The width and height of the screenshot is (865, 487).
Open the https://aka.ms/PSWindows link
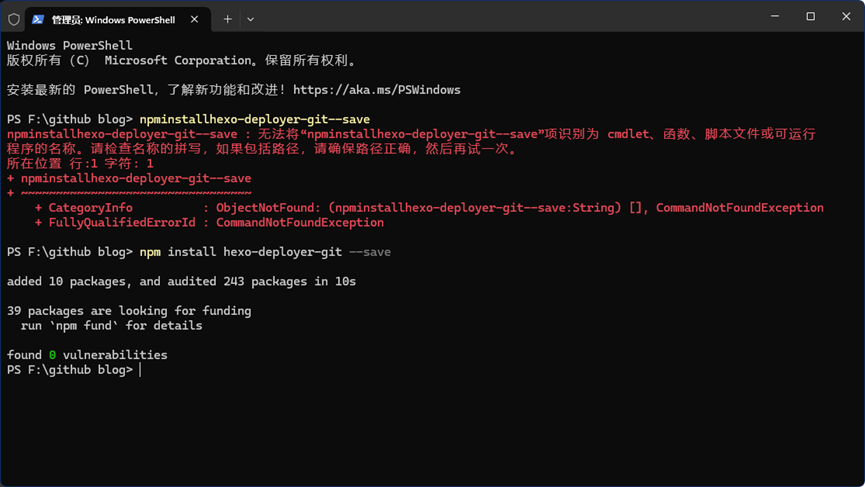tap(377, 90)
